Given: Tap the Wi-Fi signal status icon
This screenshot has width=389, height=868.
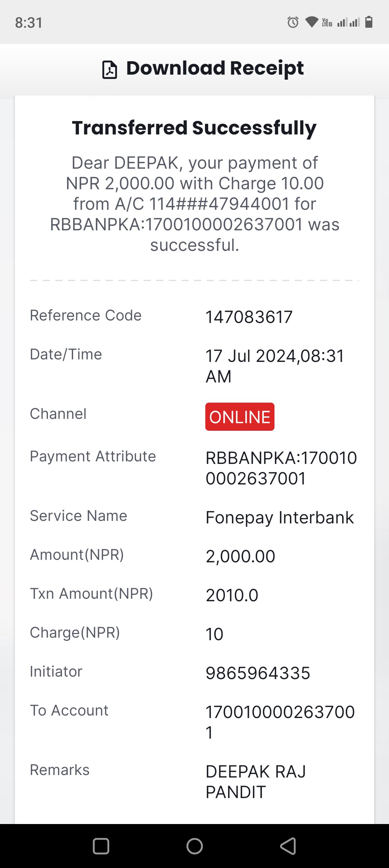Looking at the screenshot, I should coord(312,22).
